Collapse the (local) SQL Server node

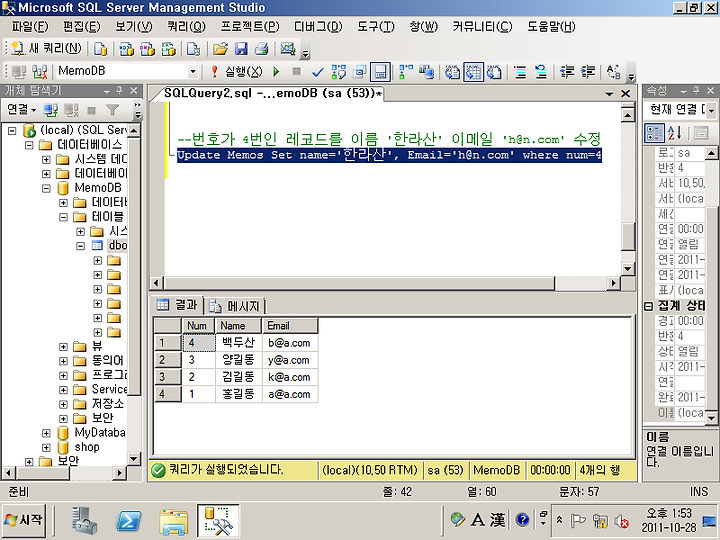[x=12, y=131]
